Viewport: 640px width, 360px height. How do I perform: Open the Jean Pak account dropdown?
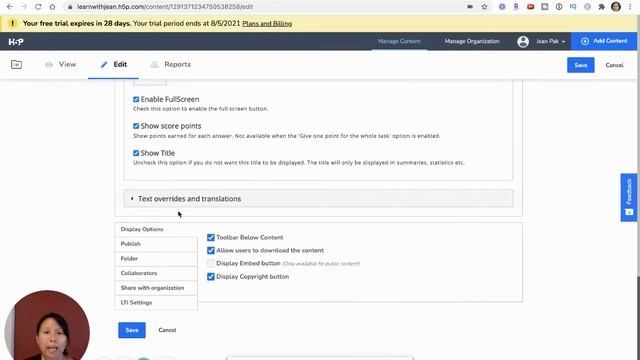click(551, 42)
